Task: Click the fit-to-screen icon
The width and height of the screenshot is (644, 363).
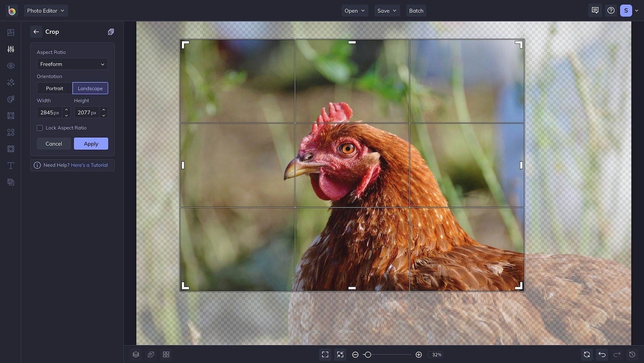Action: click(325, 355)
